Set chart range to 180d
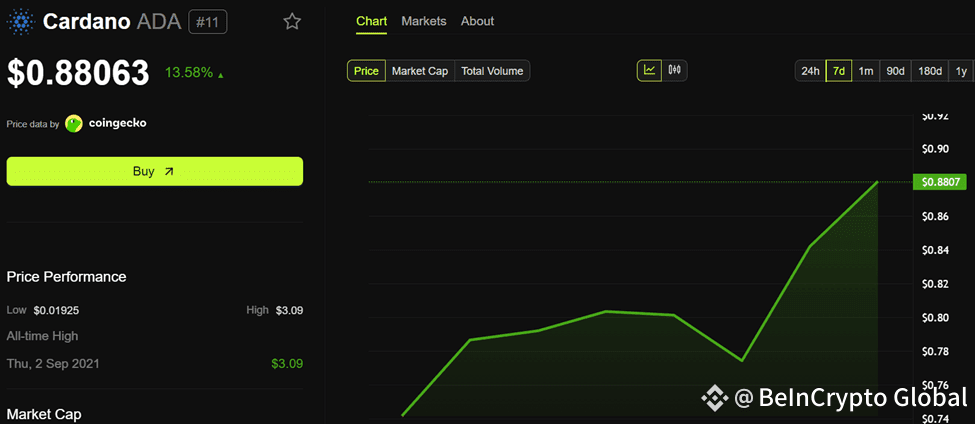Screen dimensions: 975x424 point(930,71)
